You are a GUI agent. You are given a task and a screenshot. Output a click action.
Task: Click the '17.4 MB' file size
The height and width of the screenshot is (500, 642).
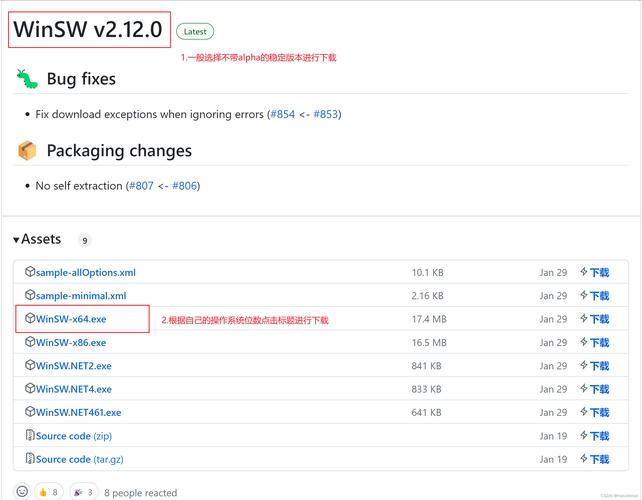[x=429, y=319]
